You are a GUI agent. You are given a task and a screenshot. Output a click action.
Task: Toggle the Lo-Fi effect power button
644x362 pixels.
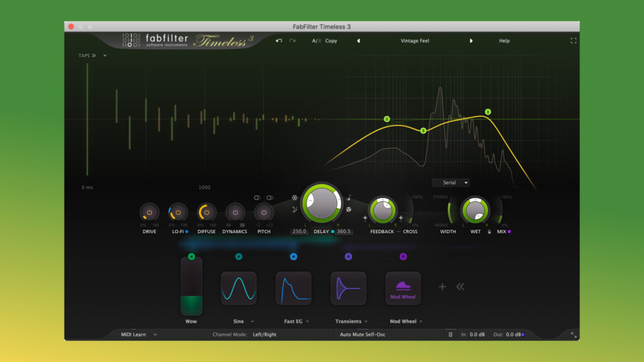click(x=178, y=212)
